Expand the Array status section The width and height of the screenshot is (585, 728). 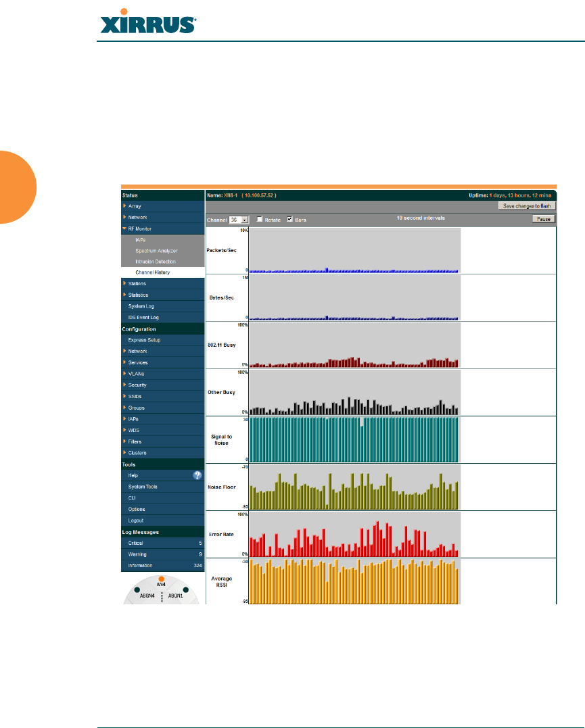pos(162,206)
